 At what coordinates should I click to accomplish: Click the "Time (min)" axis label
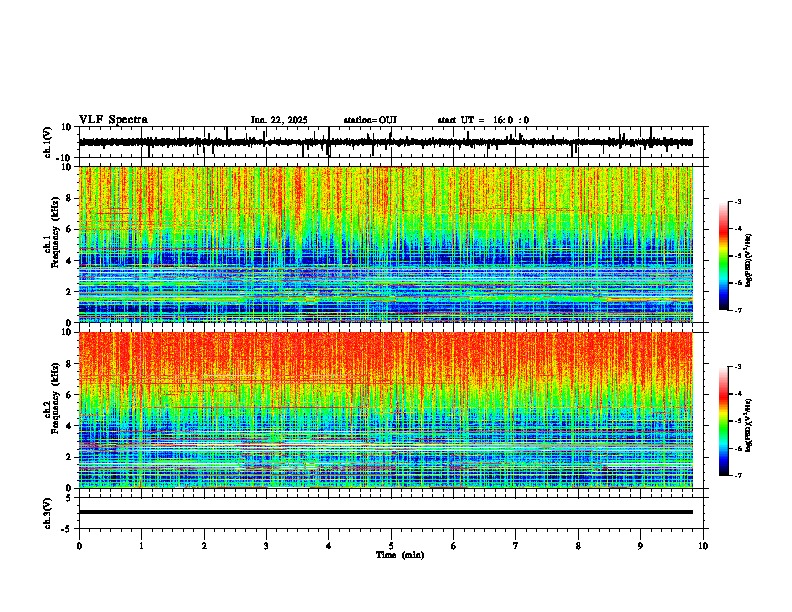(400, 555)
